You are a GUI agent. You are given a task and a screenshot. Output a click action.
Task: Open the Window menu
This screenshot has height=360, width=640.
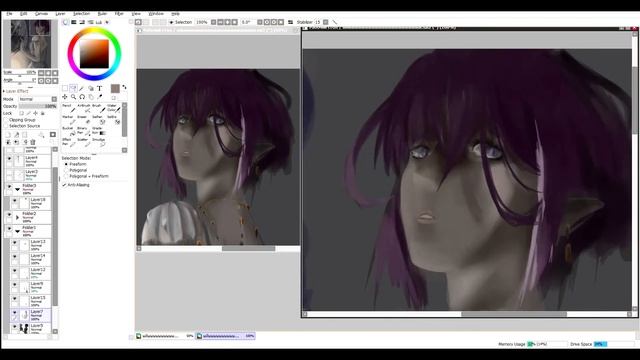point(156,13)
